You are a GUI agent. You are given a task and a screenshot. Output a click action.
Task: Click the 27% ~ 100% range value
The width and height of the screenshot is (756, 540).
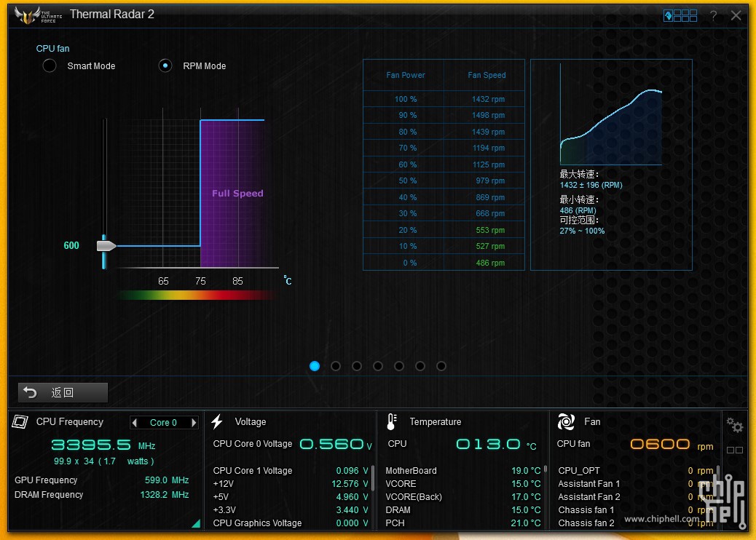(582, 231)
